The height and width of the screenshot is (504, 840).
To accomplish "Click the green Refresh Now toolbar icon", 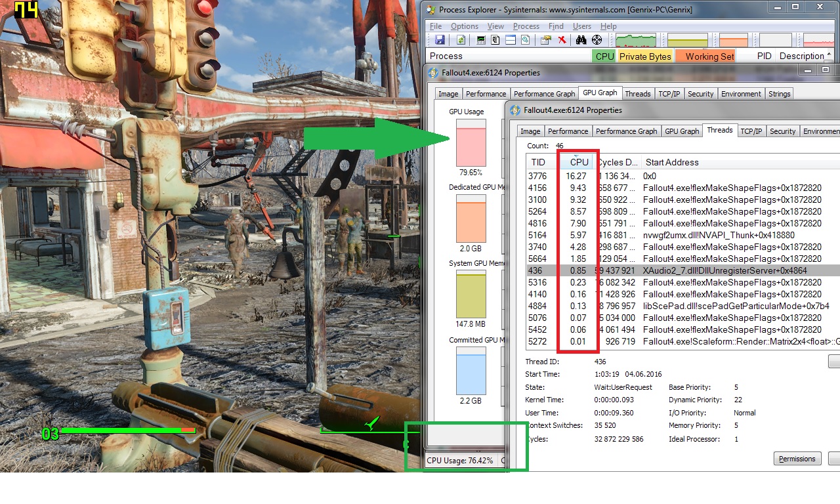I will click(461, 40).
